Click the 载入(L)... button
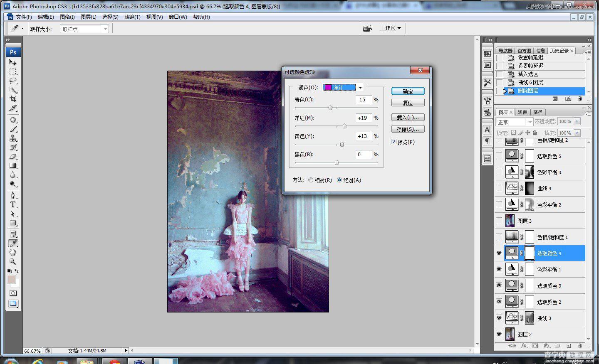 click(408, 118)
